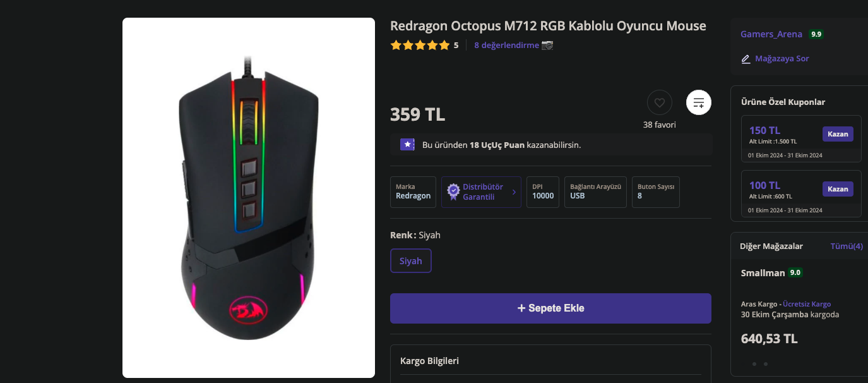Click the plus icon in Sepete Ekle
The width and height of the screenshot is (868, 383).
[x=521, y=308]
